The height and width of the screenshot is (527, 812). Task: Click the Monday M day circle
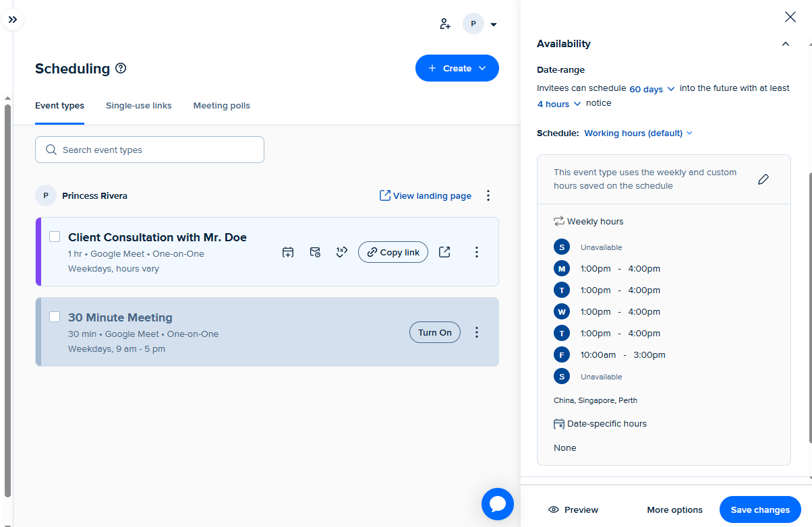point(562,268)
